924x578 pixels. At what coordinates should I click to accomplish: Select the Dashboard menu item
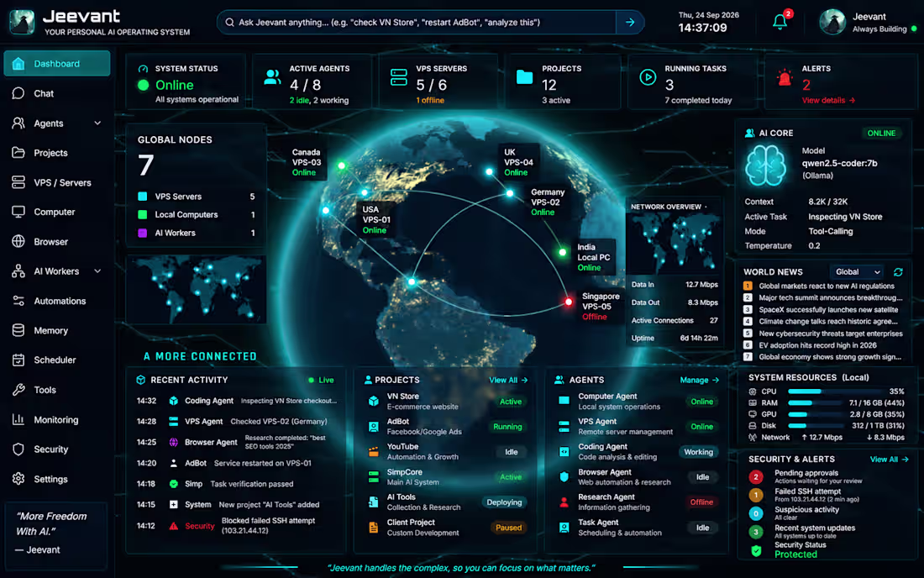57,64
